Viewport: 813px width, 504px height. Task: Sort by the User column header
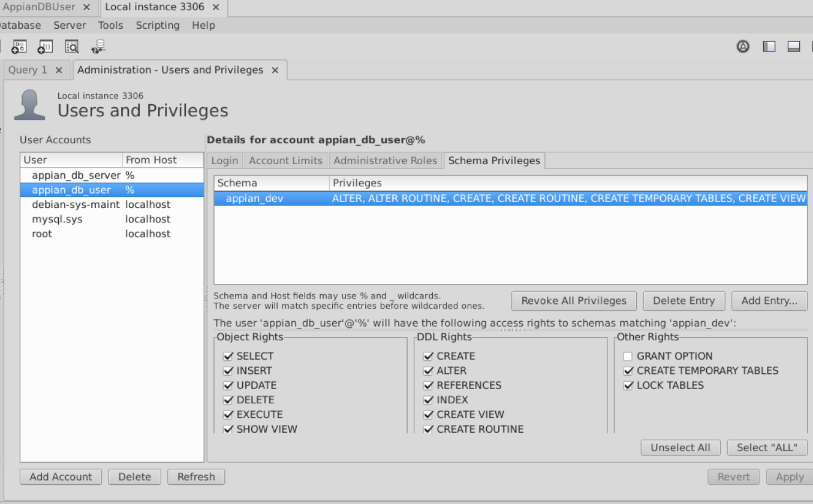(x=71, y=160)
